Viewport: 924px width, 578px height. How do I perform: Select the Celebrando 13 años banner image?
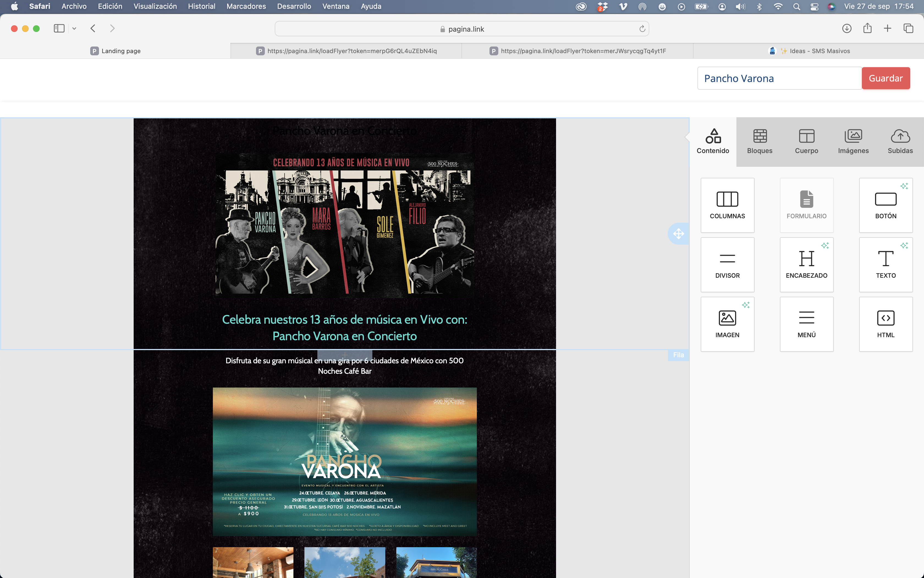point(345,225)
